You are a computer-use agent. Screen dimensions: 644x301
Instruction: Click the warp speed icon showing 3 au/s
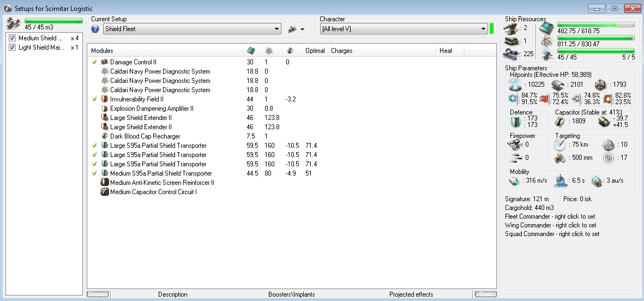pos(597,180)
